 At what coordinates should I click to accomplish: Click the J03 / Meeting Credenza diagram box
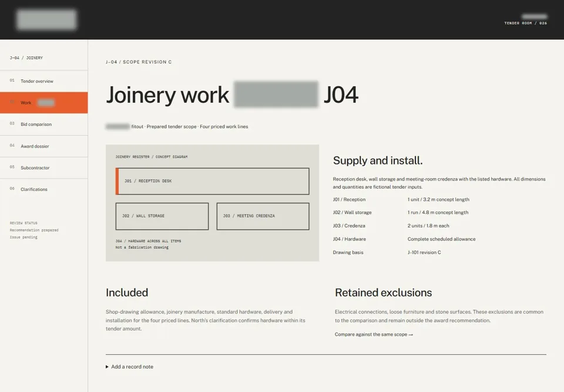click(263, 216)
